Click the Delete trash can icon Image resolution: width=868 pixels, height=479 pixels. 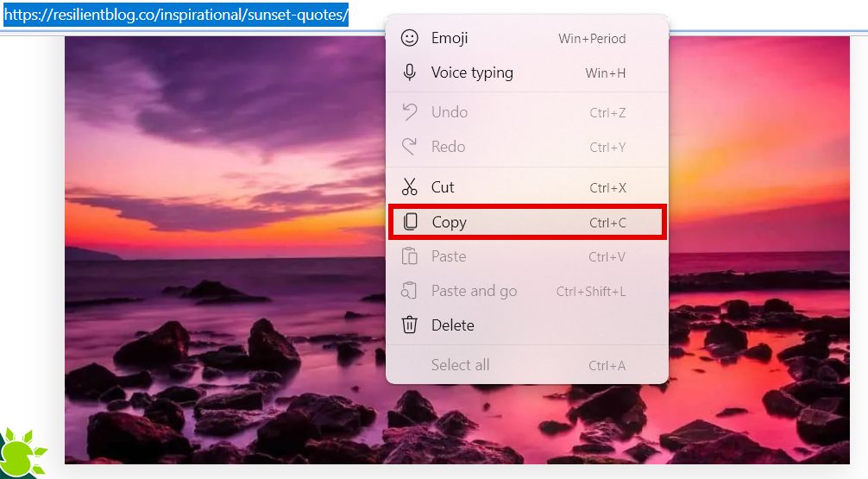(x=410, y=325)
